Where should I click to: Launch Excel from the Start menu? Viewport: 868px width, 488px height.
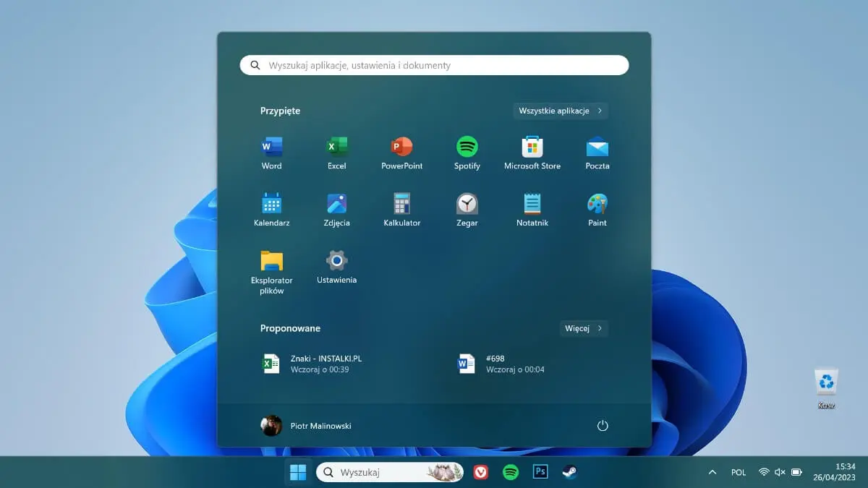[x=336, y=148]
